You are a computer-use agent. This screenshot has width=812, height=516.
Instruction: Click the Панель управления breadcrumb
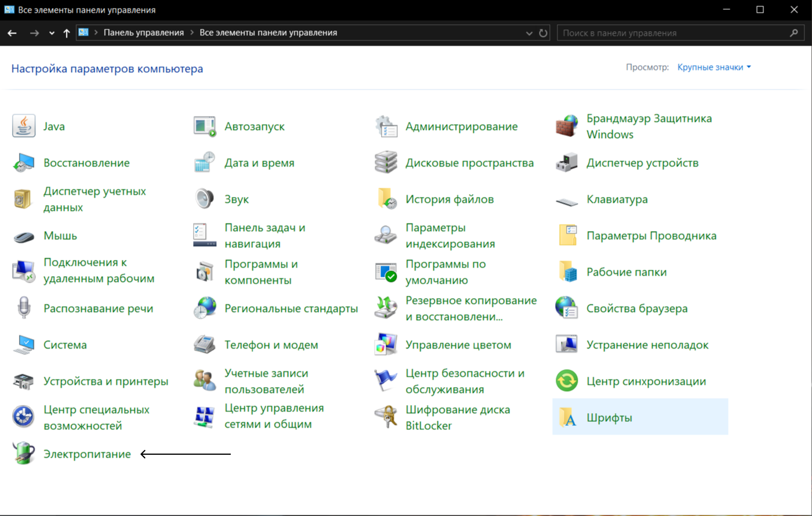tap(143, 33)
